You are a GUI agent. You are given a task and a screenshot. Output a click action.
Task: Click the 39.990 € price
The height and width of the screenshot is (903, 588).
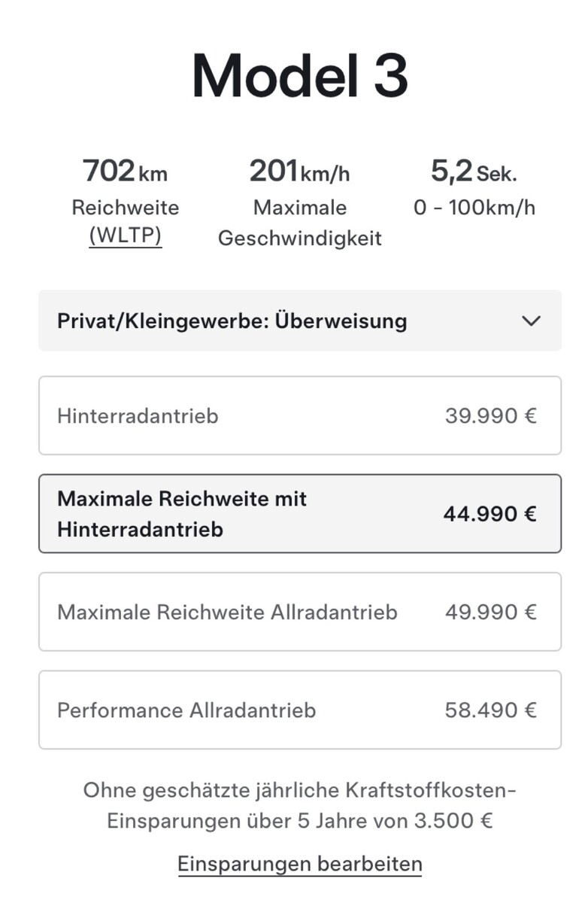[x=490, y=415]
